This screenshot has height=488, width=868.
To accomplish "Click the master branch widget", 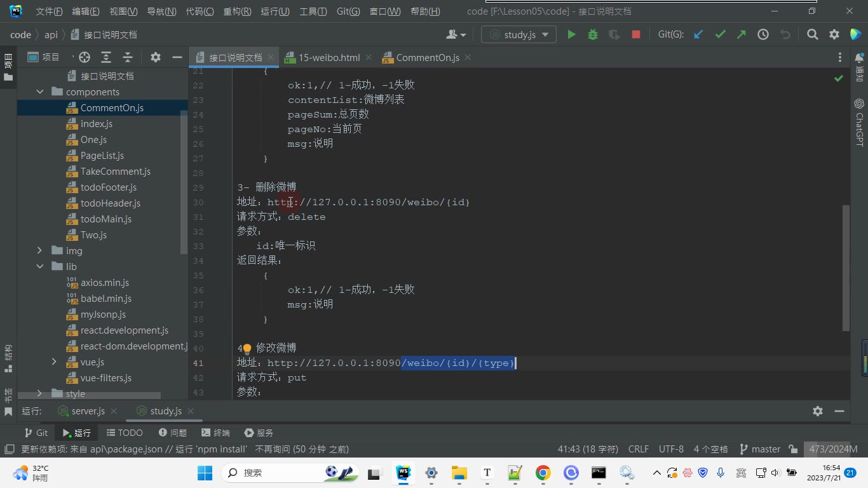I will coord(760,449).
